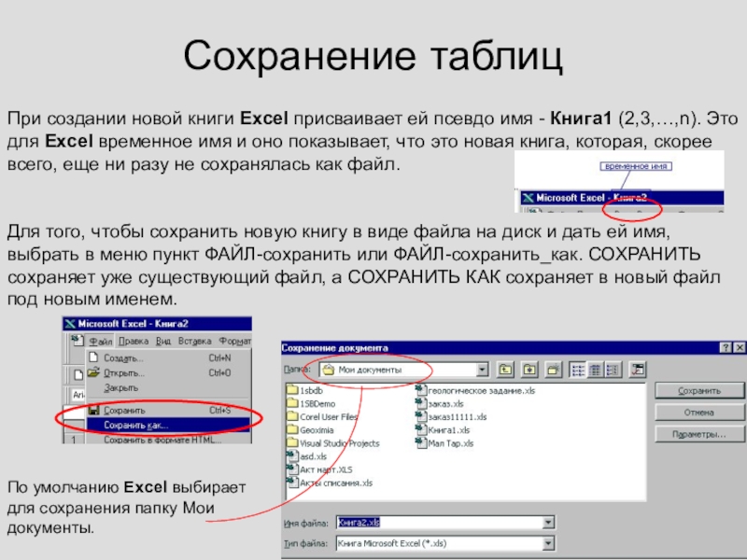747x560 pixels.
Task: Click the временное имя callout label
Action: point(636,166)
